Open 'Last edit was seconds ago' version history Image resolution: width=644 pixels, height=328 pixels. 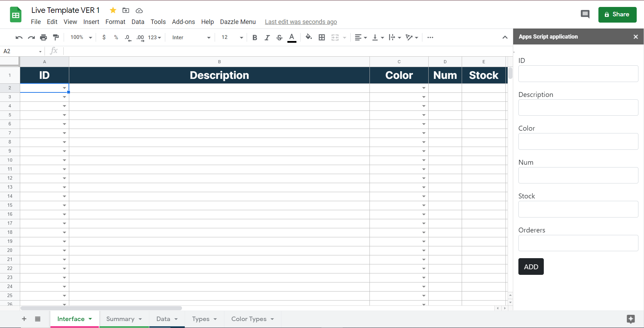point(301,22)
